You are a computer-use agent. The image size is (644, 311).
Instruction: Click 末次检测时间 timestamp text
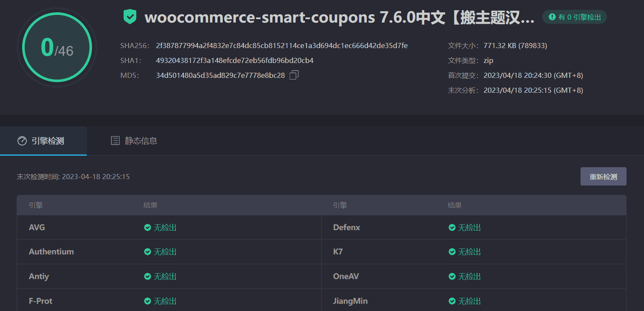tap(73, 177)
